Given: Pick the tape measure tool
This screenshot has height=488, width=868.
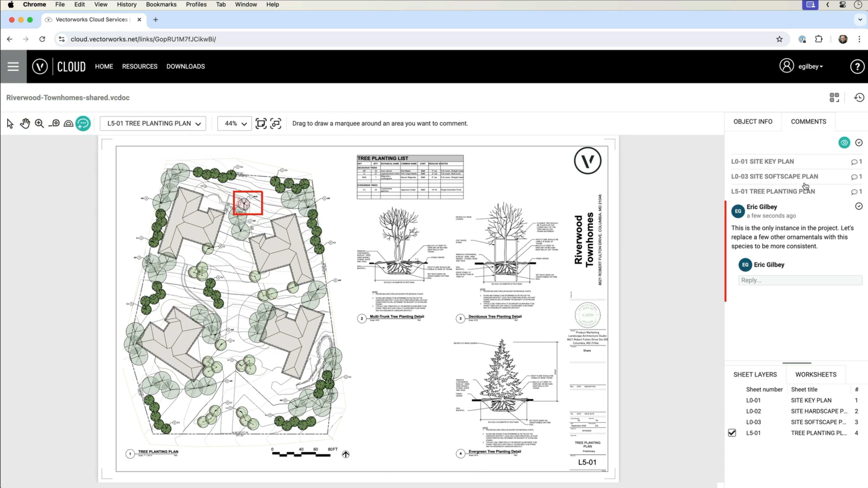Looking at the screenshot, I should [x=54, y=124].
